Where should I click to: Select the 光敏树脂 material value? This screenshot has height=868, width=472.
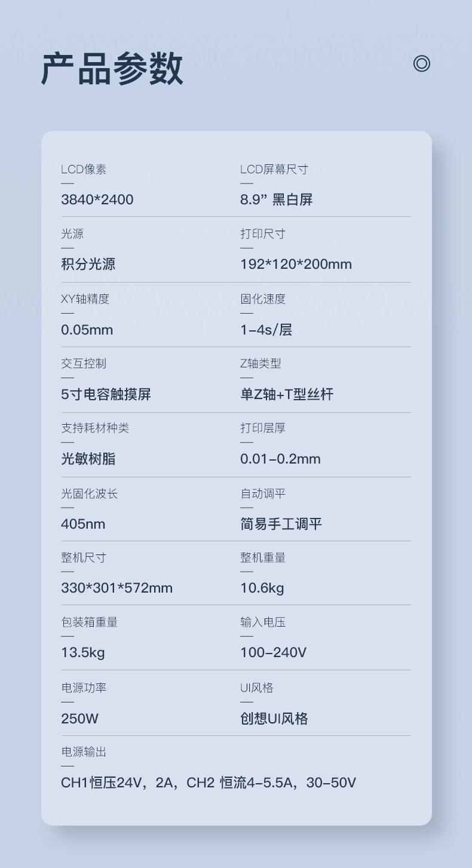(x=88, y=459)
